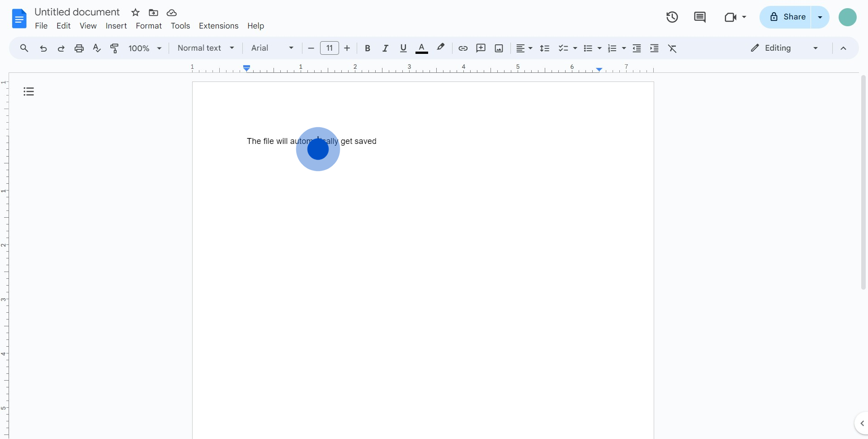This screenshot has width=868, height=439.
Task: Toggle bold formatting
Action: [368, 48]
